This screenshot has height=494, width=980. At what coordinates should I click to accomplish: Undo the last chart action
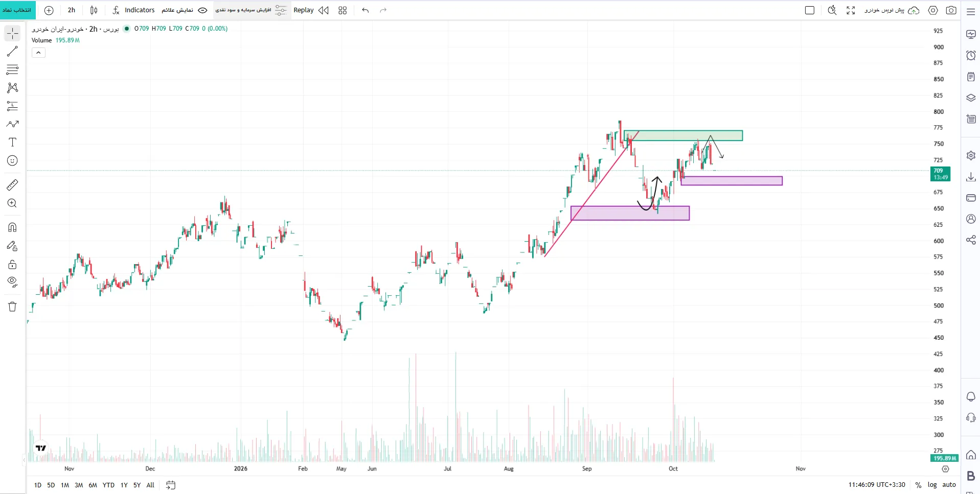[365, 10]
